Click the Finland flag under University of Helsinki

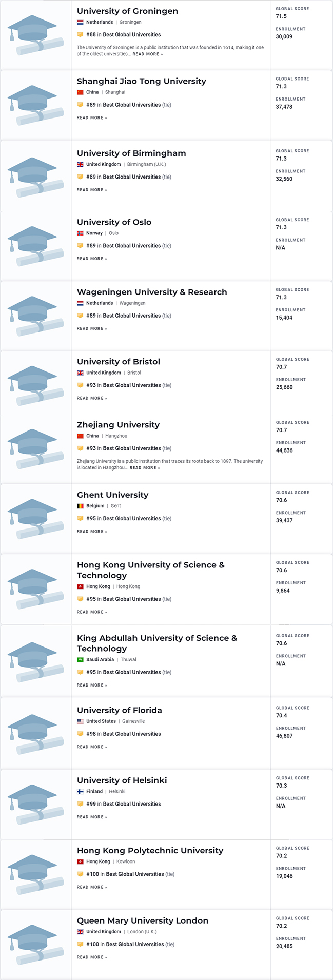click(80, 792)
